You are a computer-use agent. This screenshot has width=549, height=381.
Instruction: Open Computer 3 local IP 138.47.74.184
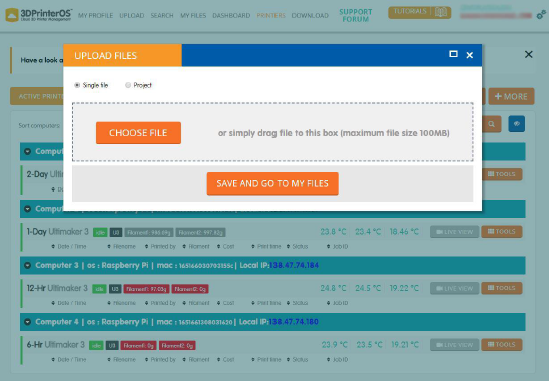(294, 265)
